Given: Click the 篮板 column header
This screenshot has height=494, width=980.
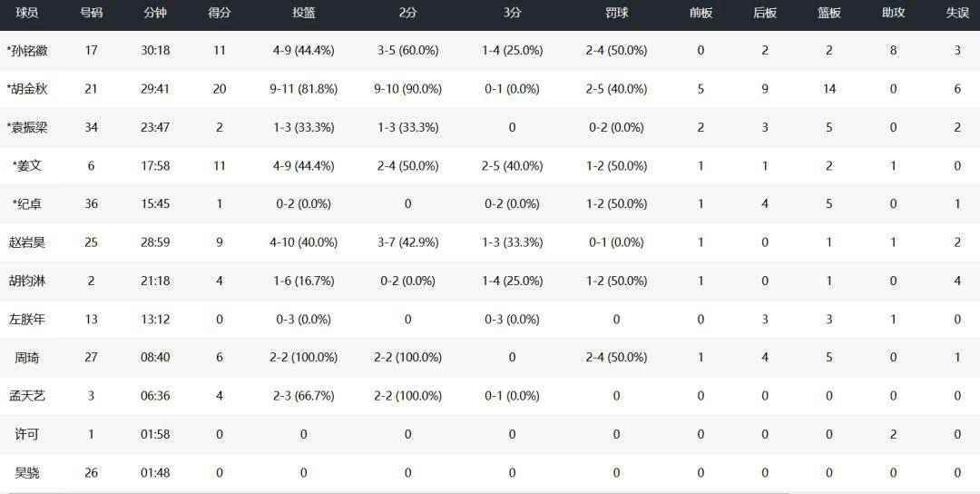Looking at the screenshot, I should 828,13.
